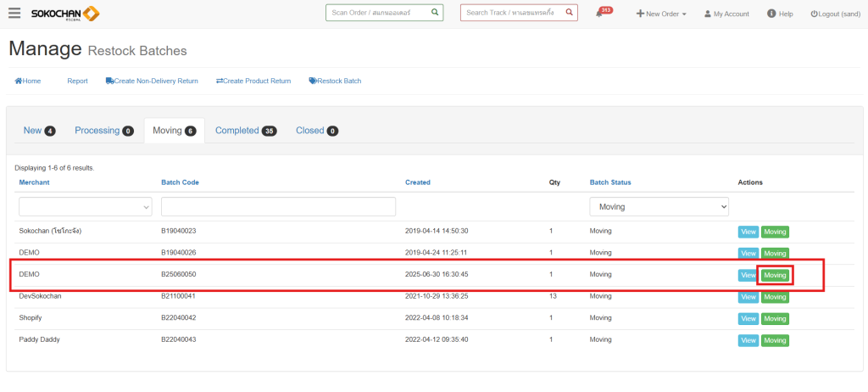Screen dimensions: 868x392
Task: Switch to the Completed tab
Action: [245, 131]
